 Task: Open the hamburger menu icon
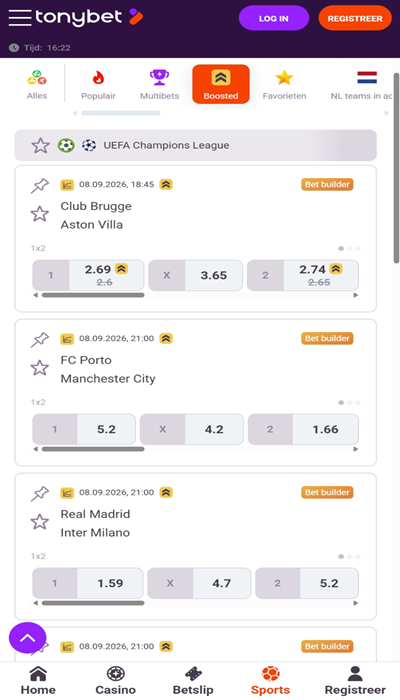pos(20,18)
